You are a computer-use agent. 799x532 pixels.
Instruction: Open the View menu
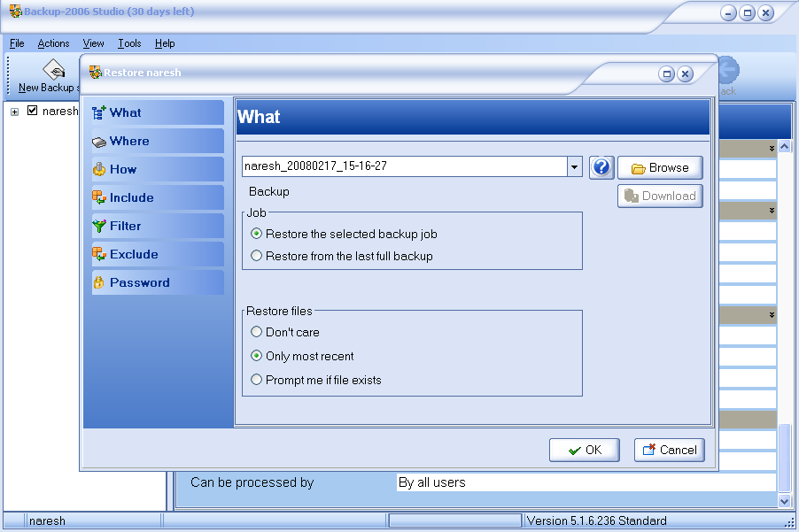coord(93,43)
